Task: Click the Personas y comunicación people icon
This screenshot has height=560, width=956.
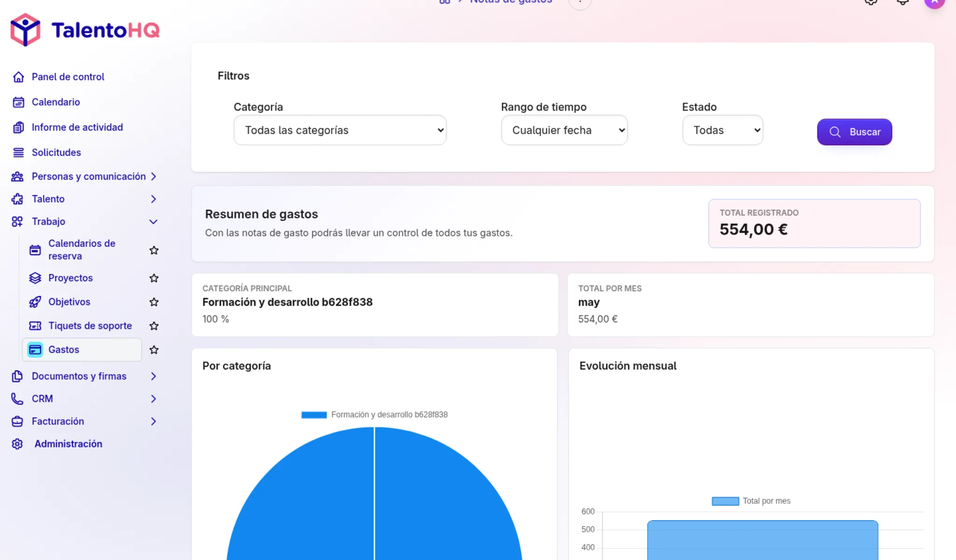Action: [17, 176]
